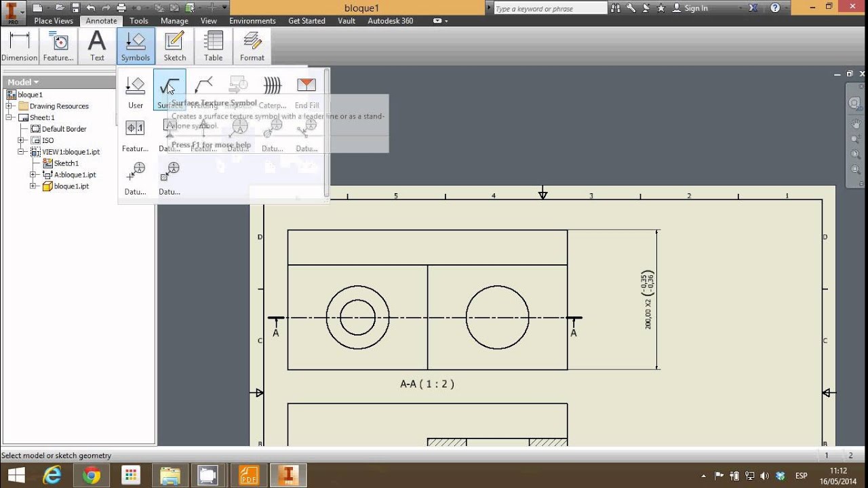Open the Autodesk 360 tab

pos(390,21)
